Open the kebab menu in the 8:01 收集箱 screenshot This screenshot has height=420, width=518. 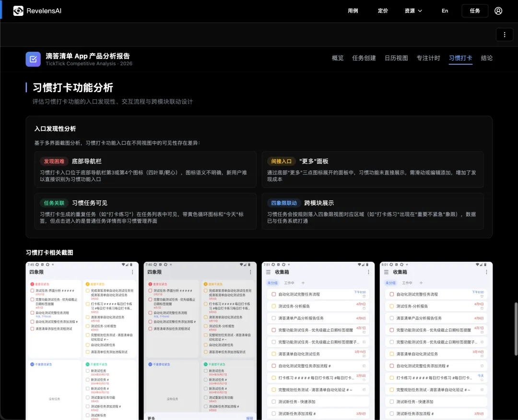click(486, 272)
